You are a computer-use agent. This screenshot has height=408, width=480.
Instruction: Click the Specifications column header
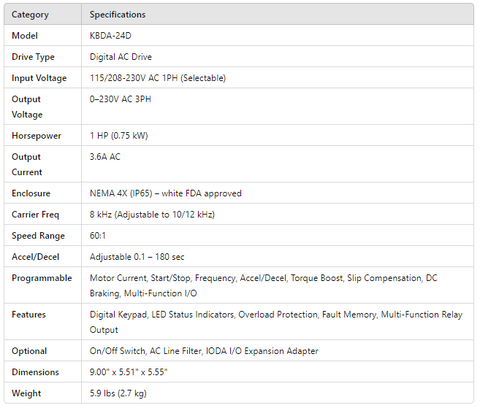click(117, 15)
